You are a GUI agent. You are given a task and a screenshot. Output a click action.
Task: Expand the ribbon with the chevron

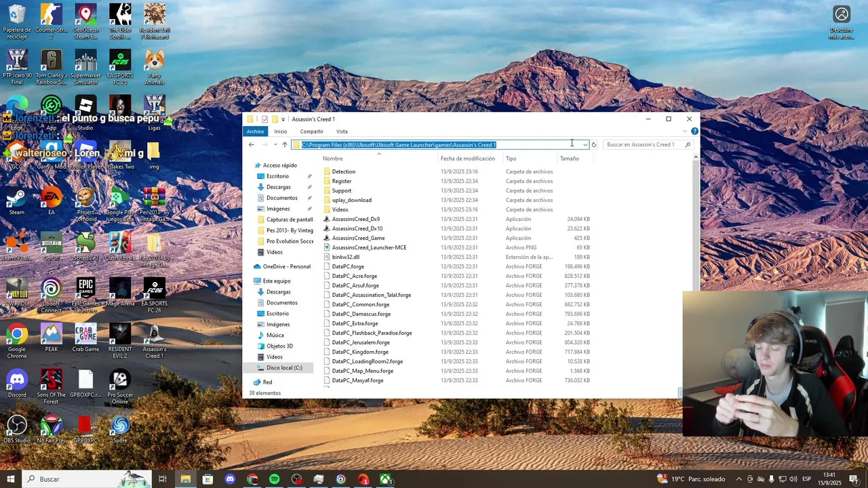686,131
